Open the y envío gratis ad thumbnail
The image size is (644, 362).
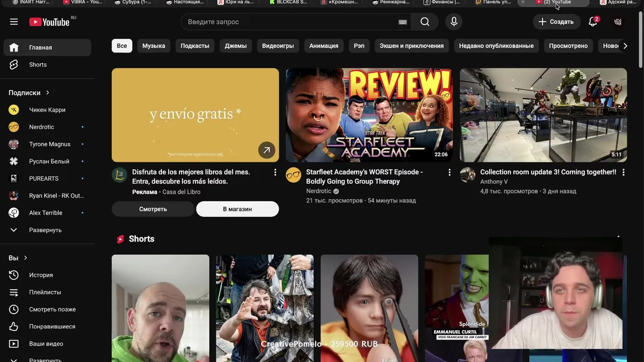point(195,115)
